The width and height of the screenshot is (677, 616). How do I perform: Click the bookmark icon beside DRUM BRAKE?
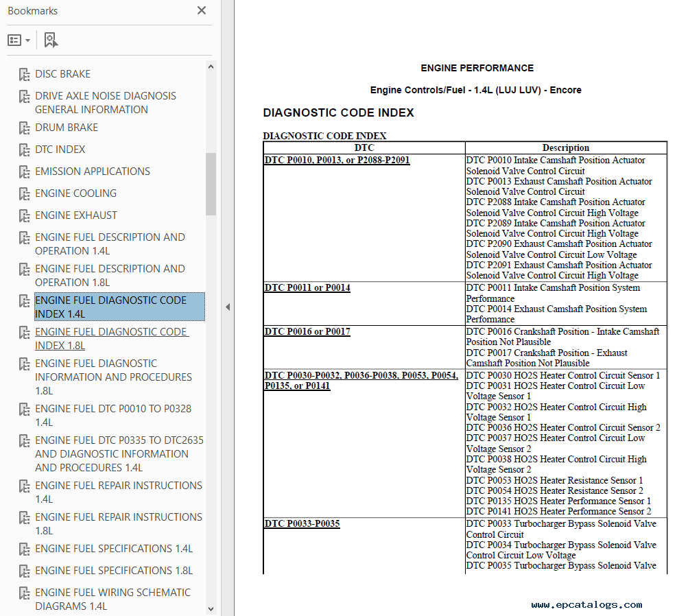tap(24, 128)
